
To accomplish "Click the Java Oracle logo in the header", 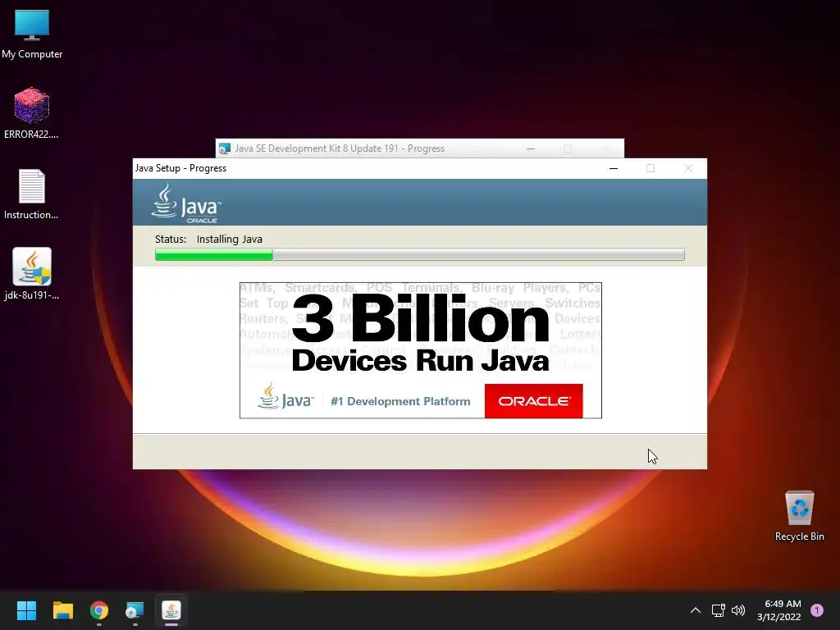I will click(x=186, y=203).
